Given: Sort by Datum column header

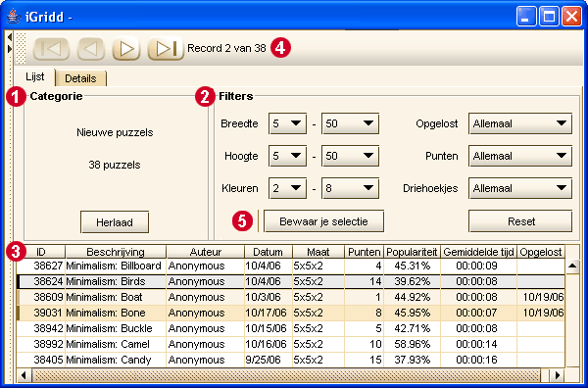Looking at the screenshot, I should (269, 252).
